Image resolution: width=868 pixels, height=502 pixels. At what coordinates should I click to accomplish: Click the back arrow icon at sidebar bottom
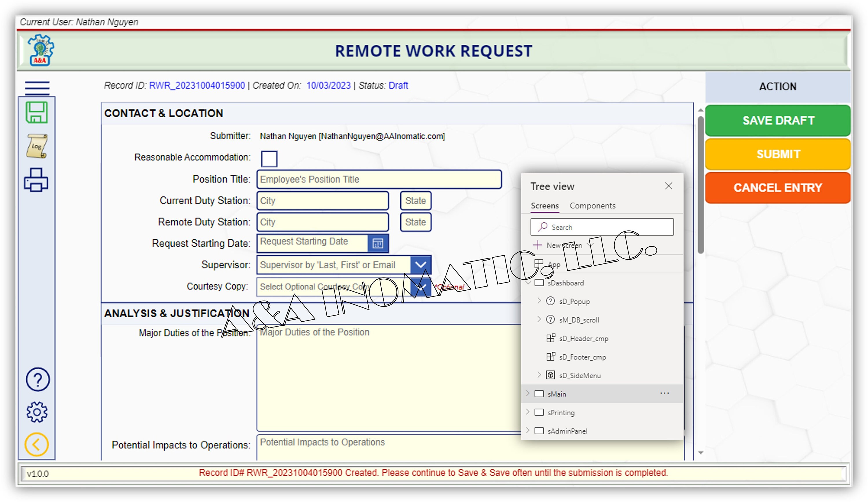coord(37,444)
